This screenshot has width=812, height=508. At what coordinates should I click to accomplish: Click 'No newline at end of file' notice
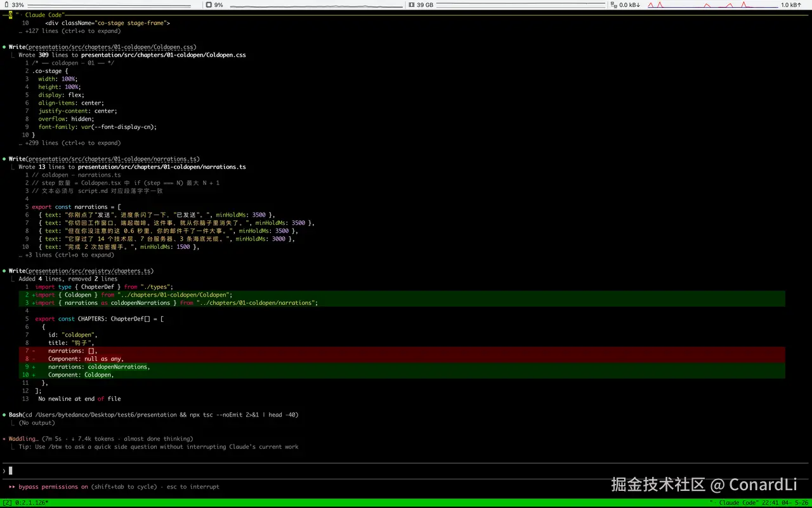pyautogui.click(x=79, y=399)
